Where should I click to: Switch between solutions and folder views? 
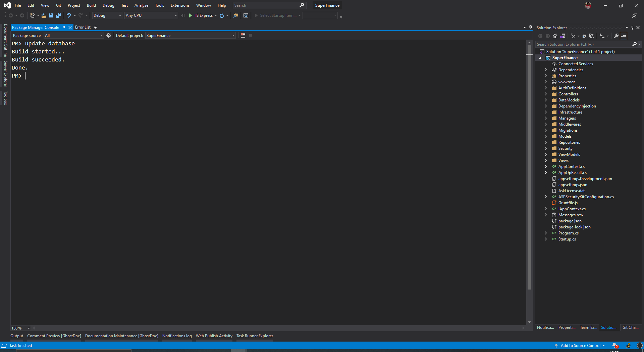[x=563, y=36]
